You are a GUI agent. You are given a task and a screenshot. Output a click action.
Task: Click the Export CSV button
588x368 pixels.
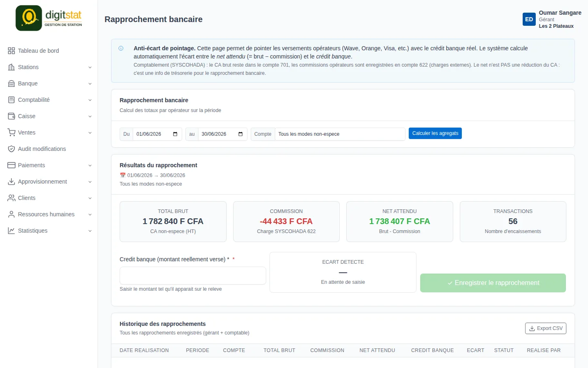[x=546, y=328]
